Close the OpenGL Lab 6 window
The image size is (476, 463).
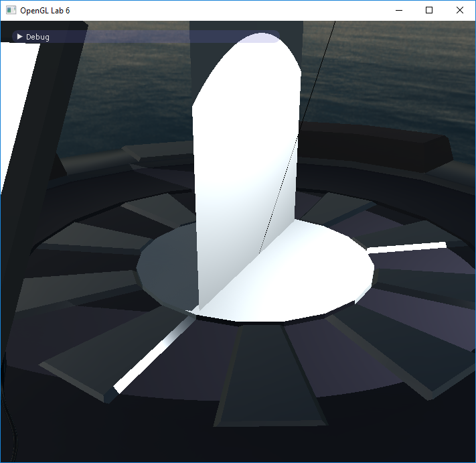(x=460, y=10)
